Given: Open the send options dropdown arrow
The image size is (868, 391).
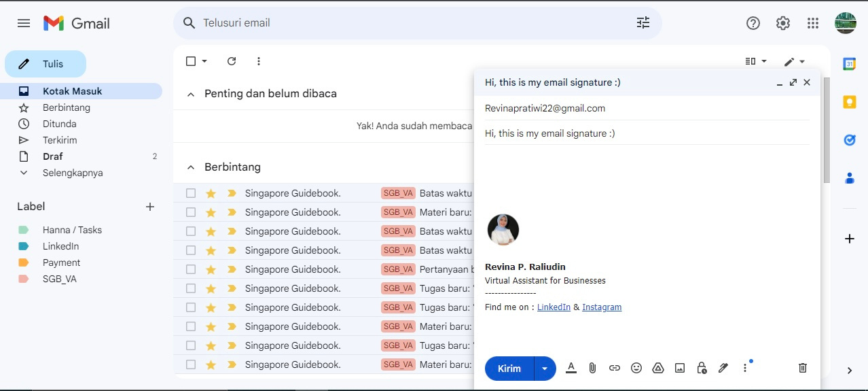Looking at the screenshot, I should coord(544,369).
